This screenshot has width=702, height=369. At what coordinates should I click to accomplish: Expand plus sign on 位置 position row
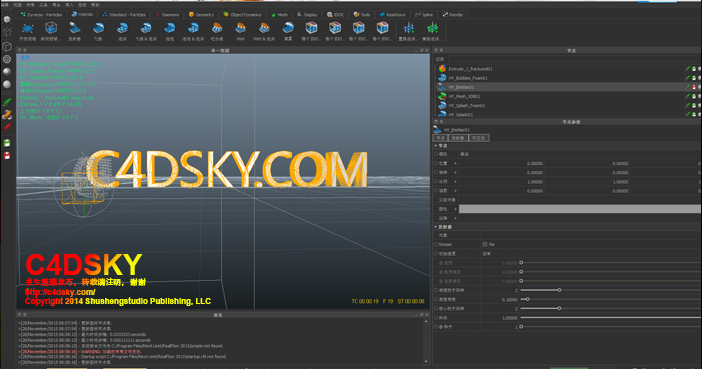pos(455,163)
